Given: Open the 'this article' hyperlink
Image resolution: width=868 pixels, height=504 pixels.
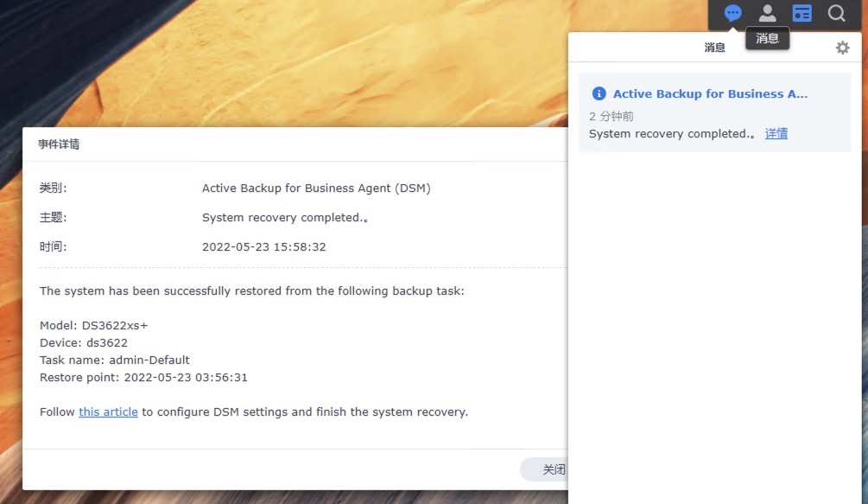Looking at the screenshot, I should click(108, 412).
